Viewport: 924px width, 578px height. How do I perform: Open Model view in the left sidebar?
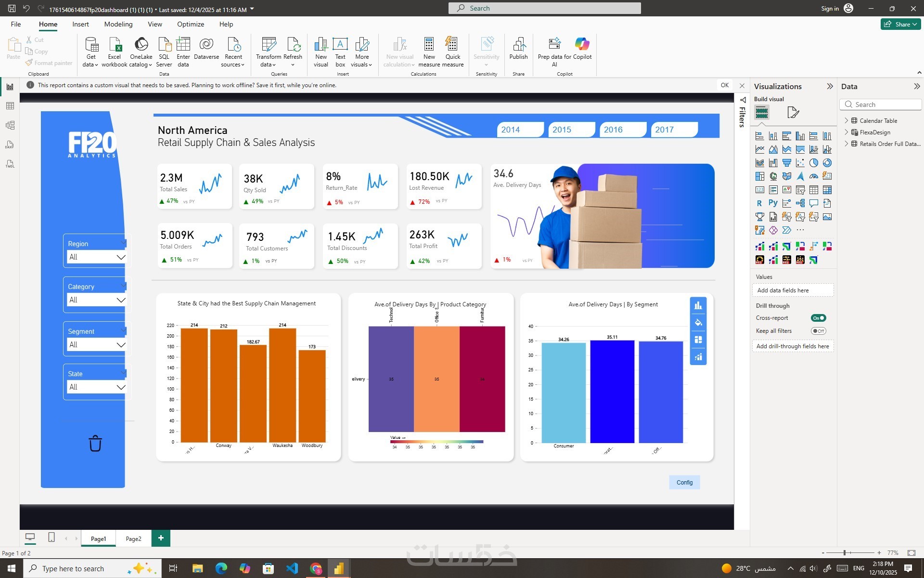[10, 125]
